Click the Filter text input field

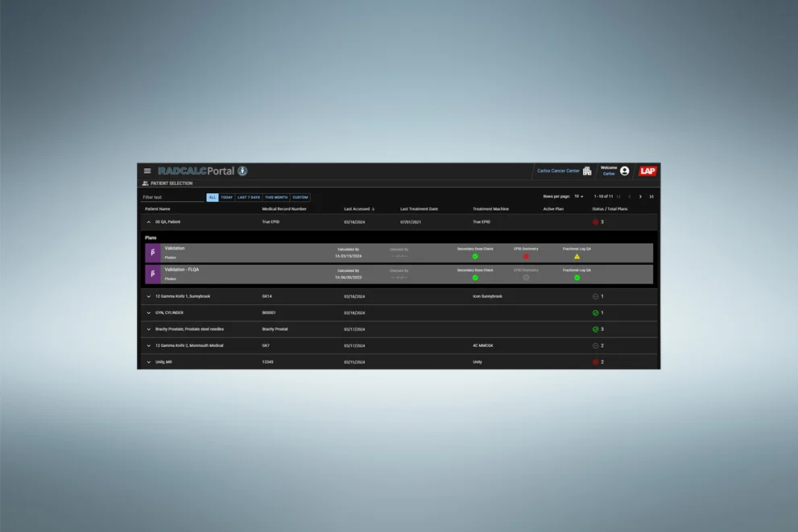172,197
